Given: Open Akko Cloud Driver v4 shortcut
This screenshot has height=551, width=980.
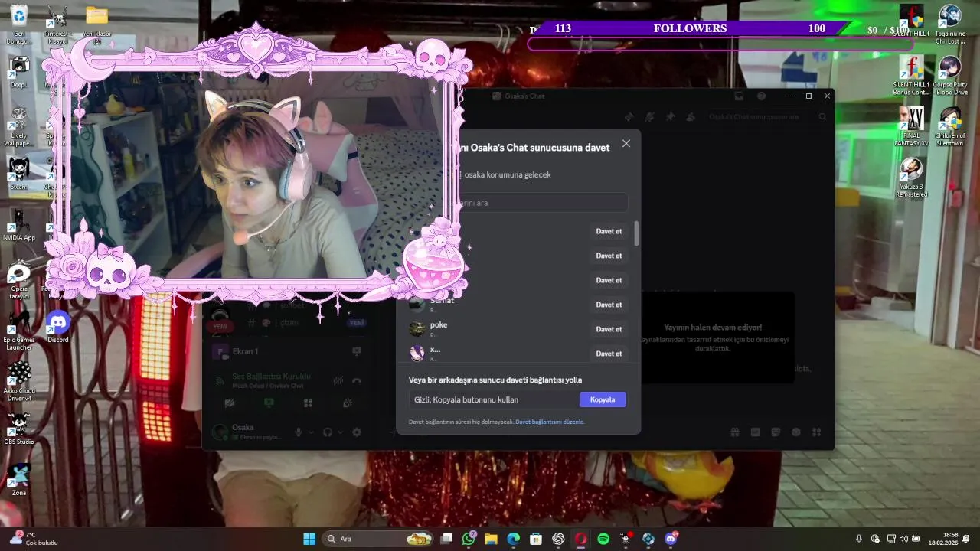Looking at the screenshot, I should click(x=19, y=382).
